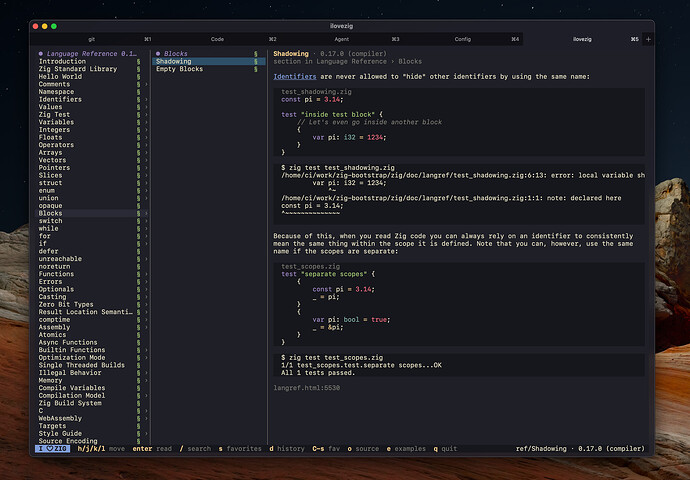
Task: Click the 'examples' hint in the status bar
Action: 410,449
